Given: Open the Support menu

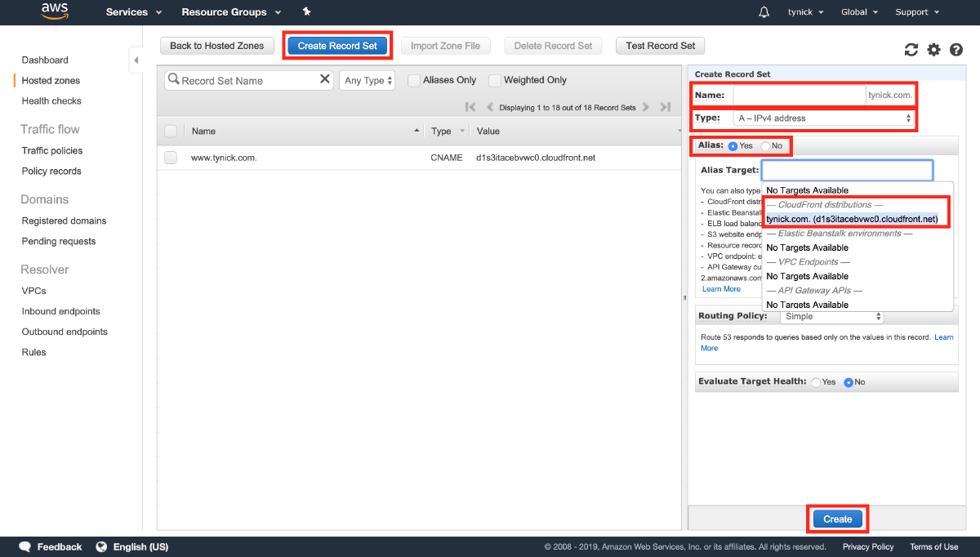Looking at the screenshot, I should point(917,12).
